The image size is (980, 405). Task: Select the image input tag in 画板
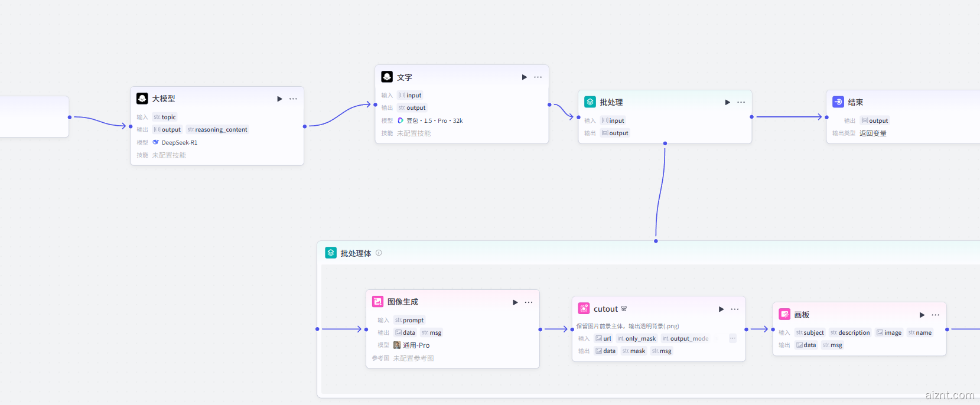click(889, 332)
